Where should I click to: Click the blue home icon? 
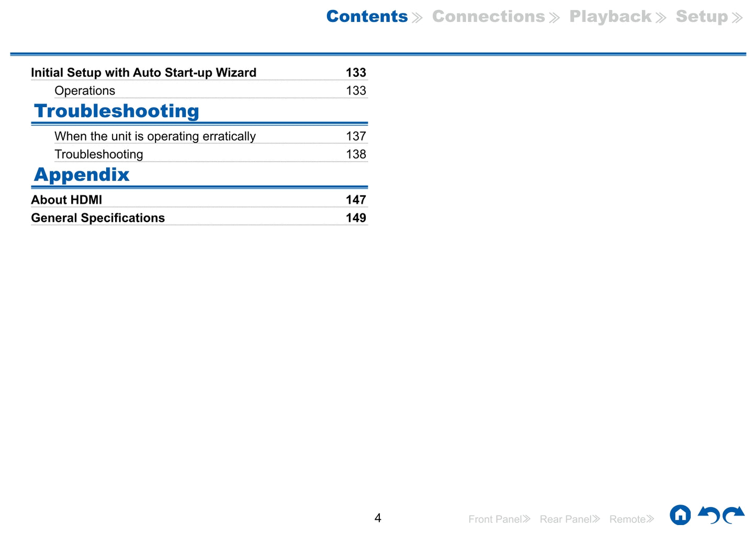tap(680, 515)
